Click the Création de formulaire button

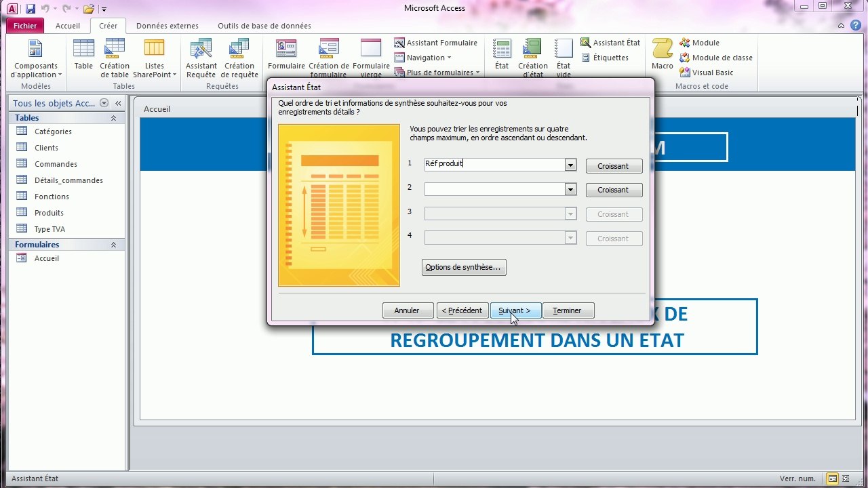pos(329,59)
